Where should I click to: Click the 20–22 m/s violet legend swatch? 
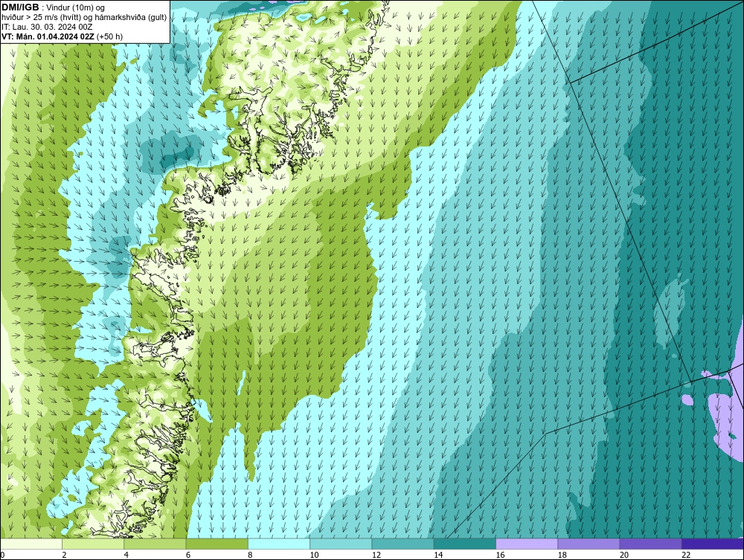coord(650,544)
